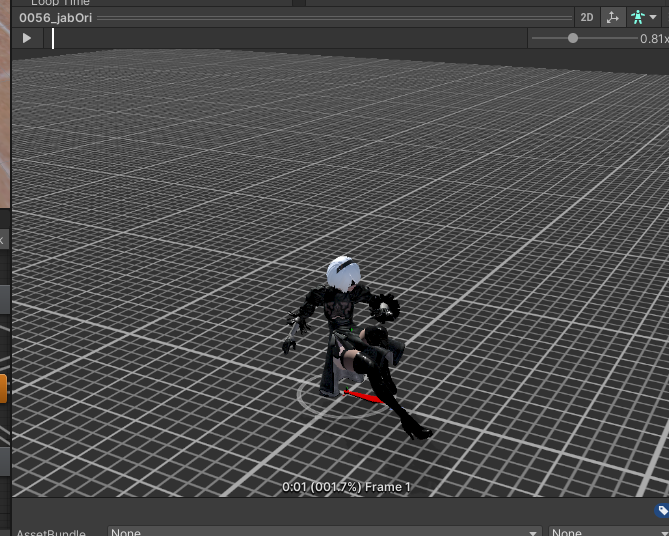Toggle the 2D preview mode button
Screen dimensions: 669x536
coord(587,17)
